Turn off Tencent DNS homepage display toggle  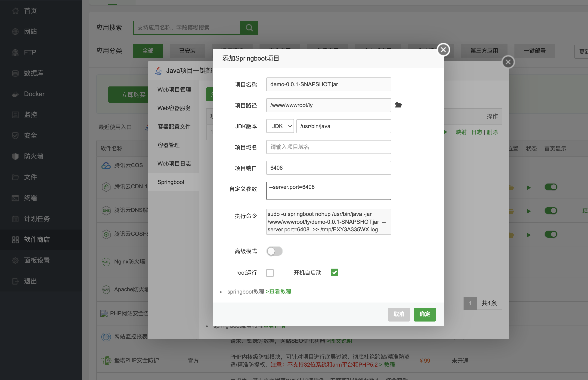pos(551,211)
